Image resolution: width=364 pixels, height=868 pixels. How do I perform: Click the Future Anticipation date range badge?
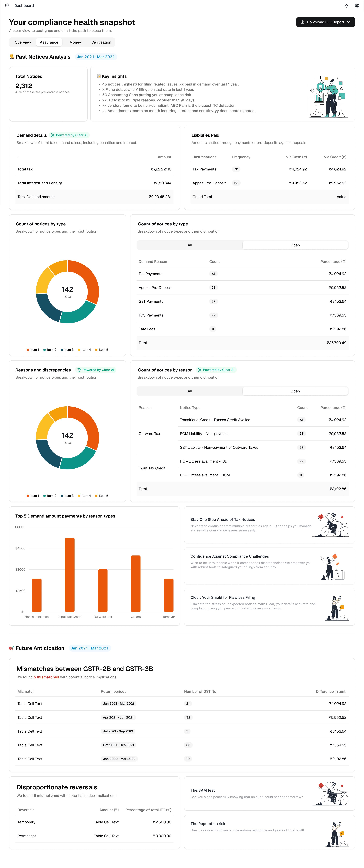click(x=90, y=648)
